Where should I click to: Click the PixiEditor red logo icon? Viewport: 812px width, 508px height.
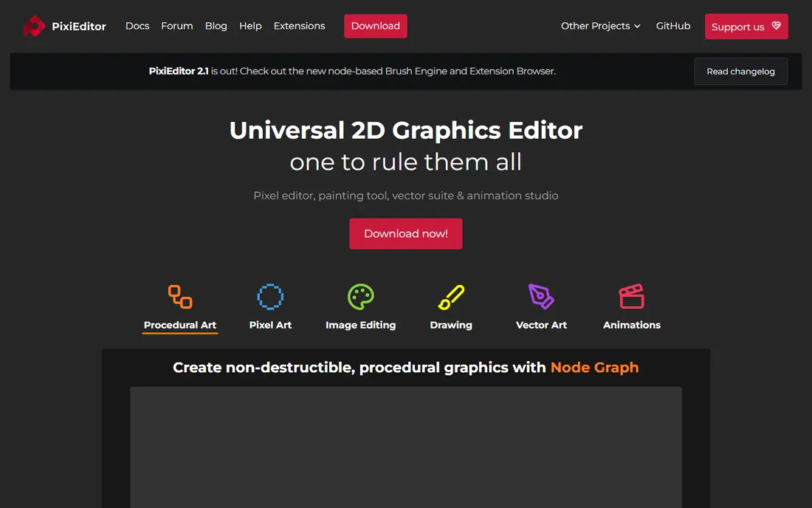click(x=34, y=26)
